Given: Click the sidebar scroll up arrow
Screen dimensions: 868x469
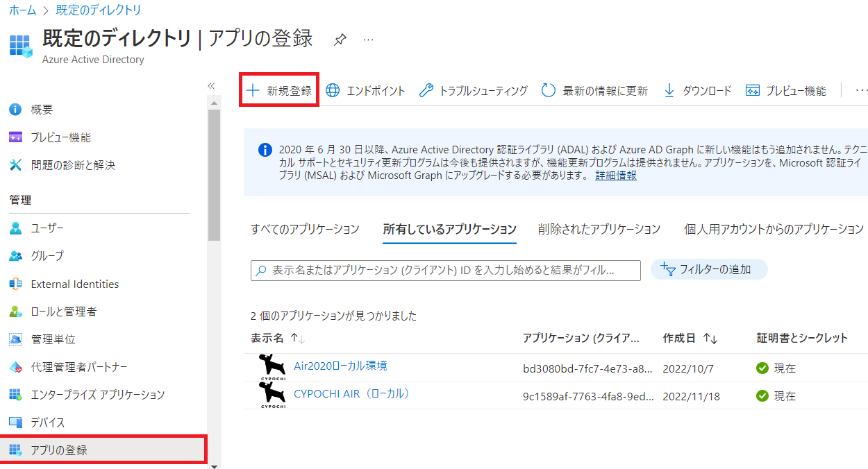Looking at the screenshot, I should (214, 103).
